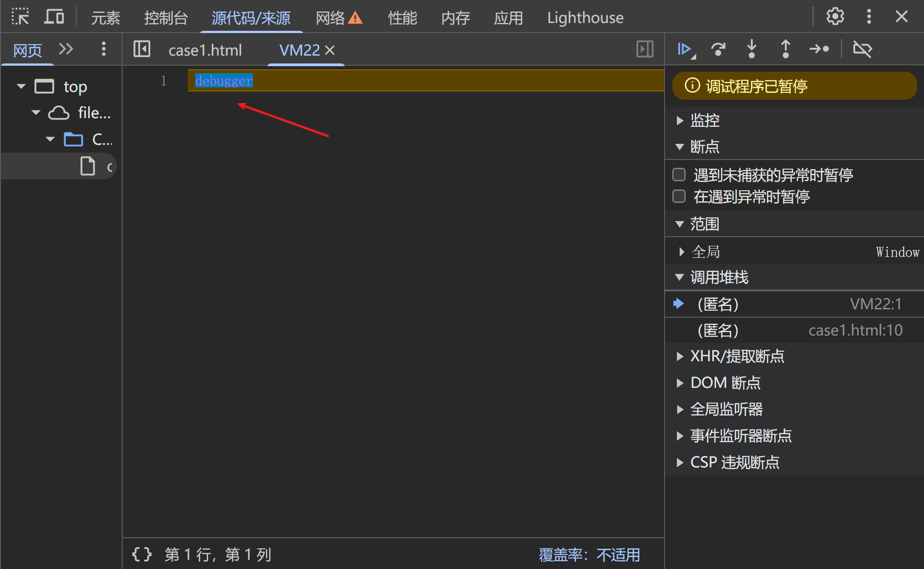Viewport: 924px width, 569px height.
Task: Select the case1.html:10 call stack frame
Action: [794, 330]
